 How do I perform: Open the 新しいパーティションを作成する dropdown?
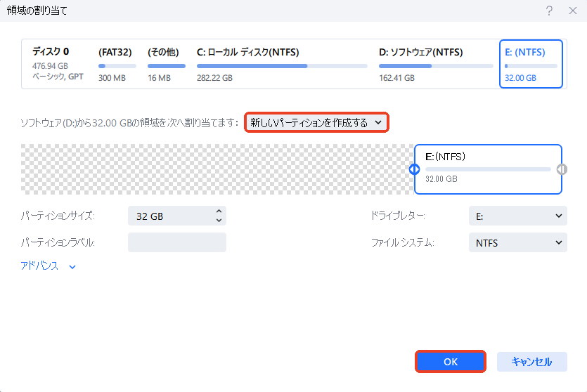pyautogui.click(x=316, y=123)
